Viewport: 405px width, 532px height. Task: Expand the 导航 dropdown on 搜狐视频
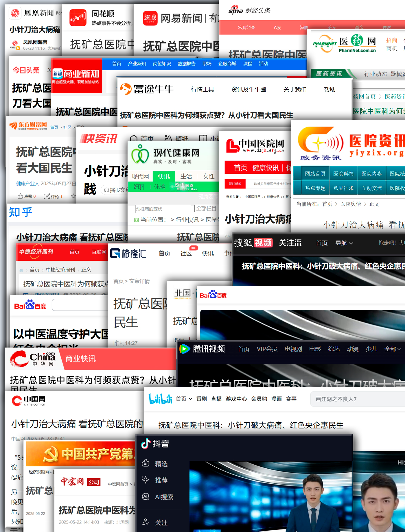pyautogui.click(x=344, y=243)
